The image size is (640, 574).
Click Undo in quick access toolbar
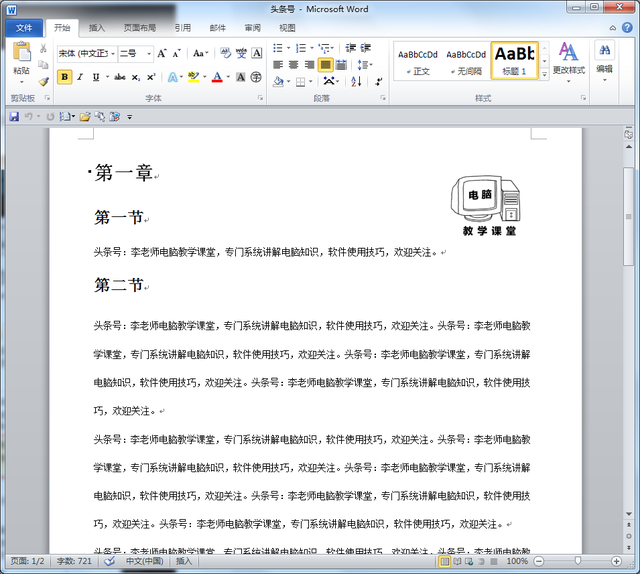29,117
